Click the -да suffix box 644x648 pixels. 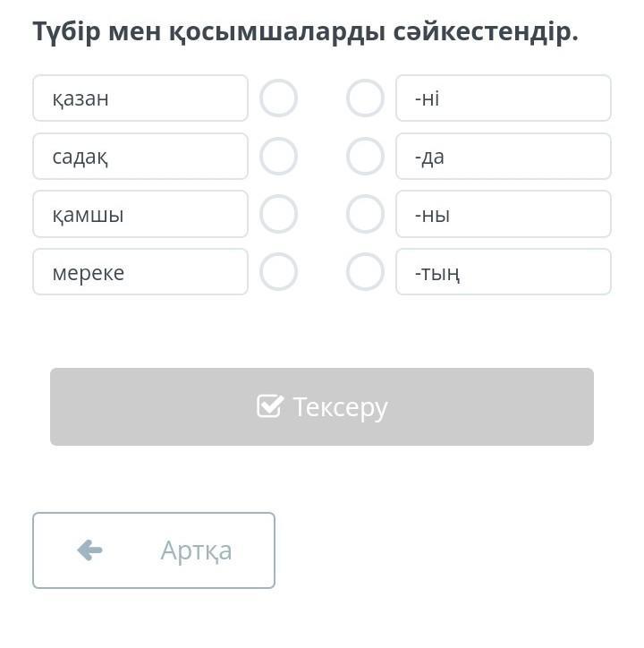(504, 157)
